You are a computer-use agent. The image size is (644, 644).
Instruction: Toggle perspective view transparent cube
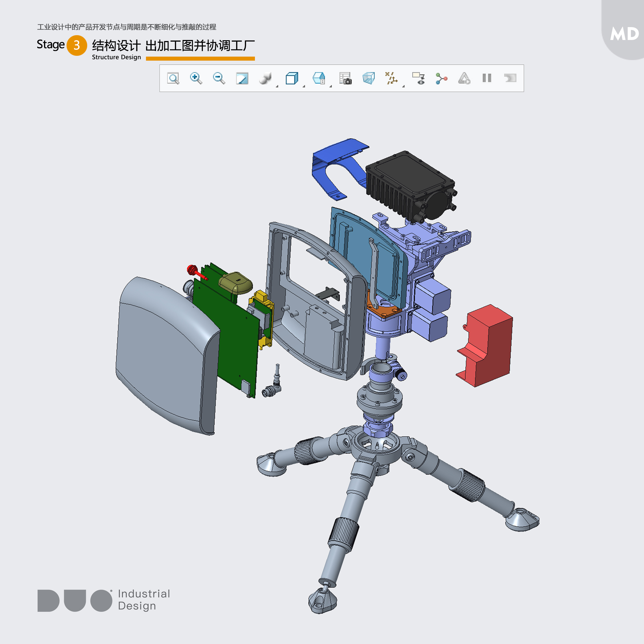[x=368, y=79]
